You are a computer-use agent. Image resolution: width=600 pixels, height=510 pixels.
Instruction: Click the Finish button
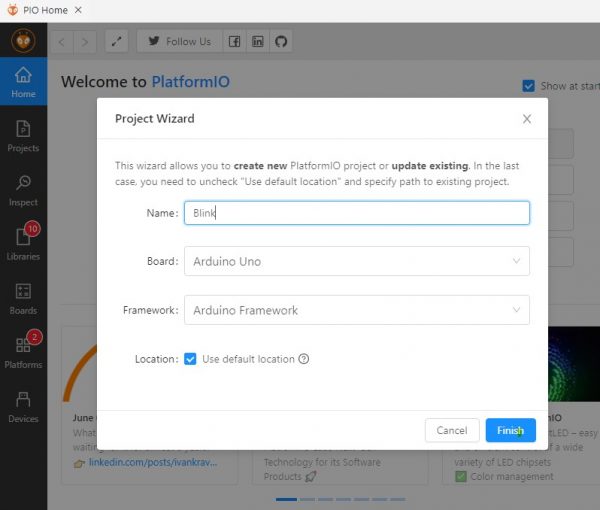pos(510,430)
